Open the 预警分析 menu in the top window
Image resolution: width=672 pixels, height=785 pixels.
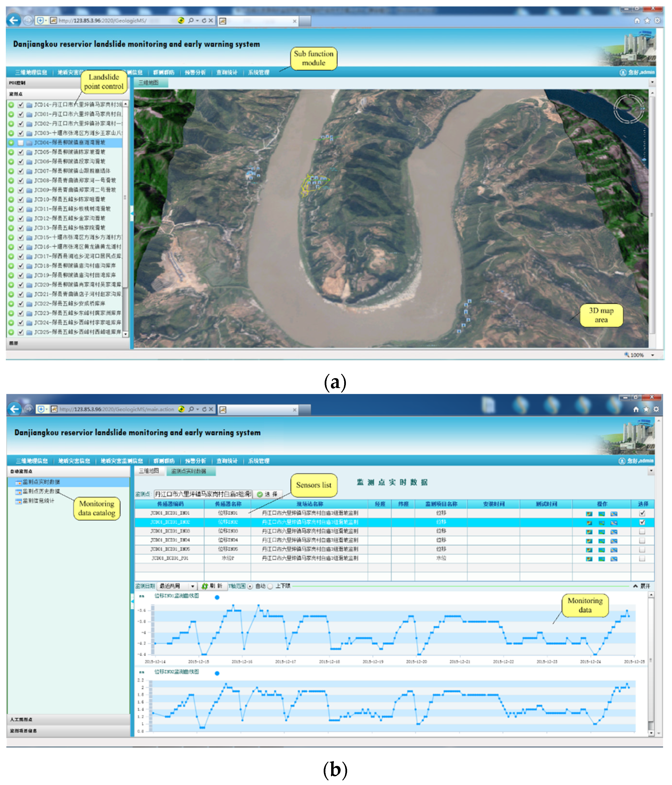pyautogui.click(x=195, y=72)
